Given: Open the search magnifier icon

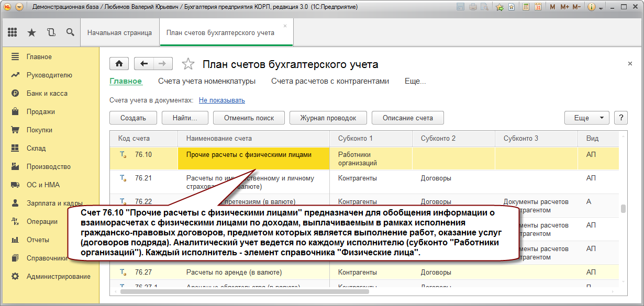Looking at the screenshot, I should click(x=70, y=32).
